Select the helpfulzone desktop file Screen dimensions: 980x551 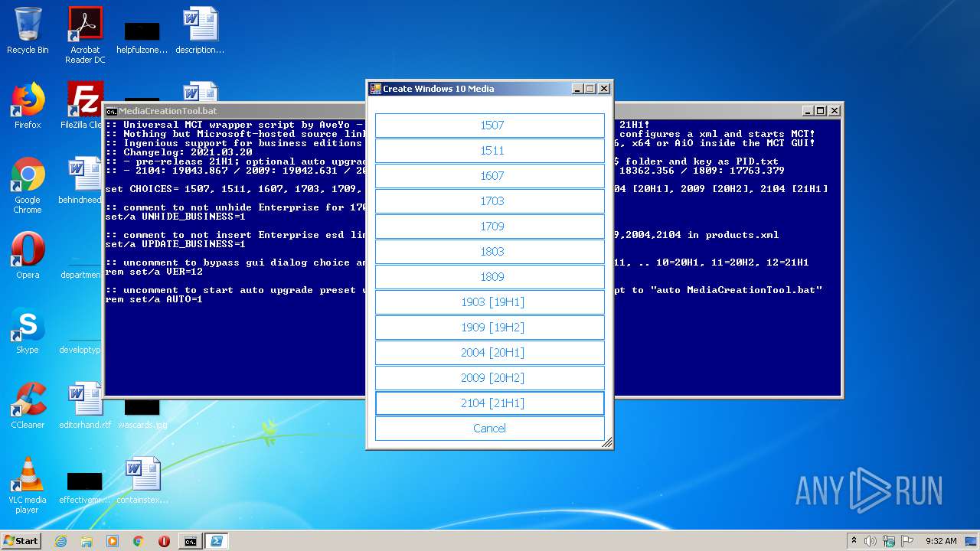pyautogui.click(x=142, y=35)
